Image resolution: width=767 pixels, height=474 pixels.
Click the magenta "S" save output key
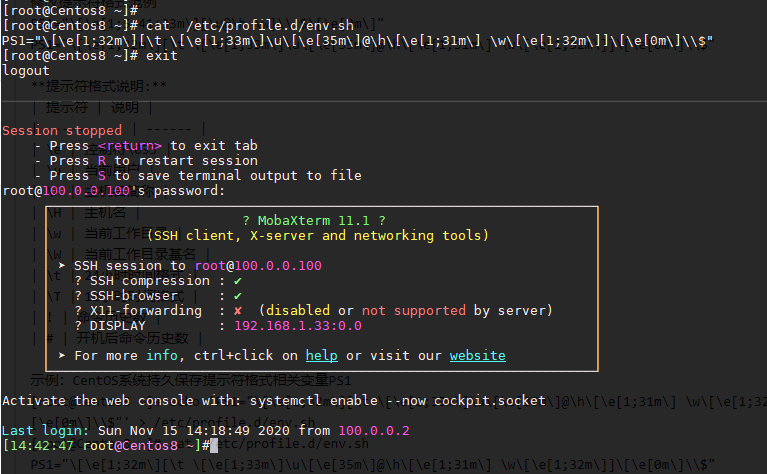(x=102, y=176)
